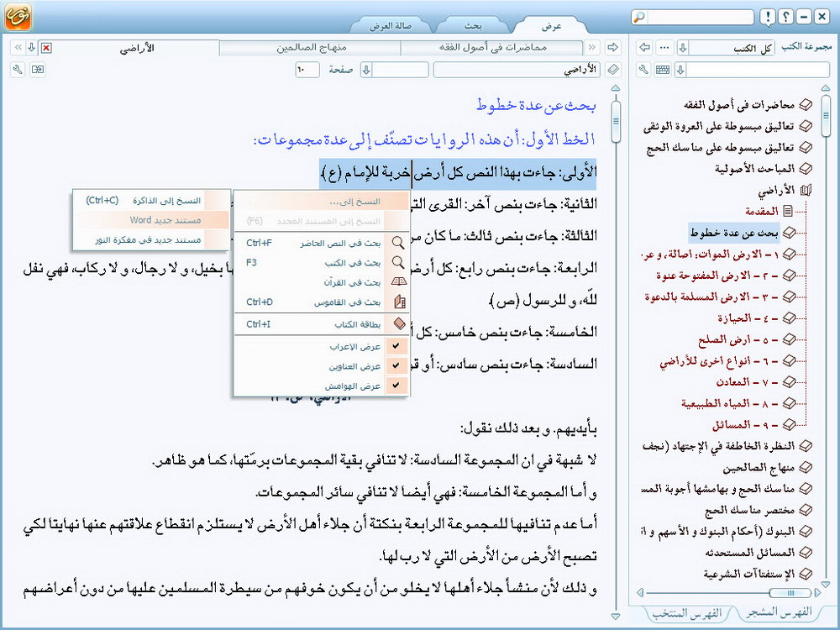The width and height of the screenshot is (840, 630).
Task: Open the dropdown arrow next to صفحة
Action: (x=366, y=70)
